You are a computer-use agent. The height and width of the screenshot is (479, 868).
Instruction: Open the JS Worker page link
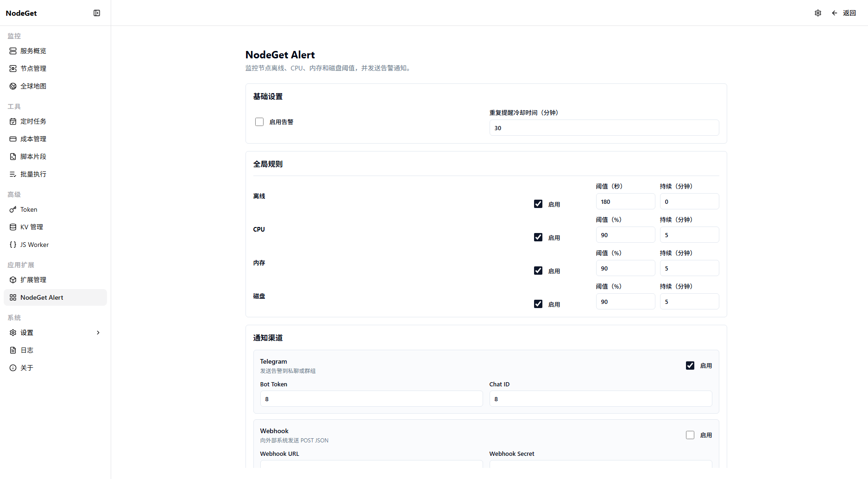pos(55,245)
